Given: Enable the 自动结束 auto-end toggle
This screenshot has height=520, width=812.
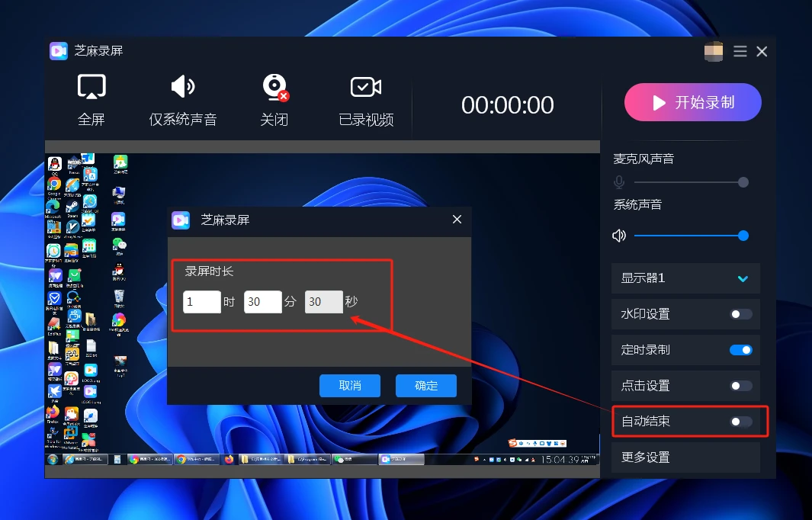Looking at the screenshot, I should tap(740, 422).
